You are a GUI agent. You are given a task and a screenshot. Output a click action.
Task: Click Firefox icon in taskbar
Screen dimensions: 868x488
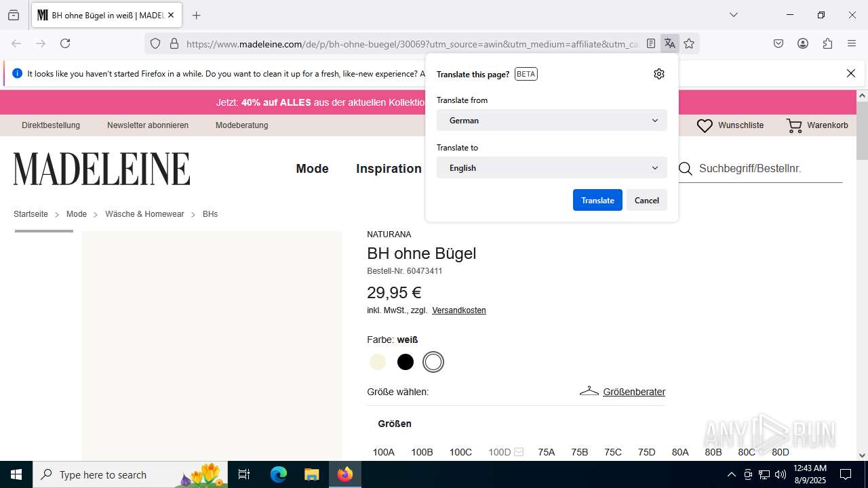click(x=345, y=474)
